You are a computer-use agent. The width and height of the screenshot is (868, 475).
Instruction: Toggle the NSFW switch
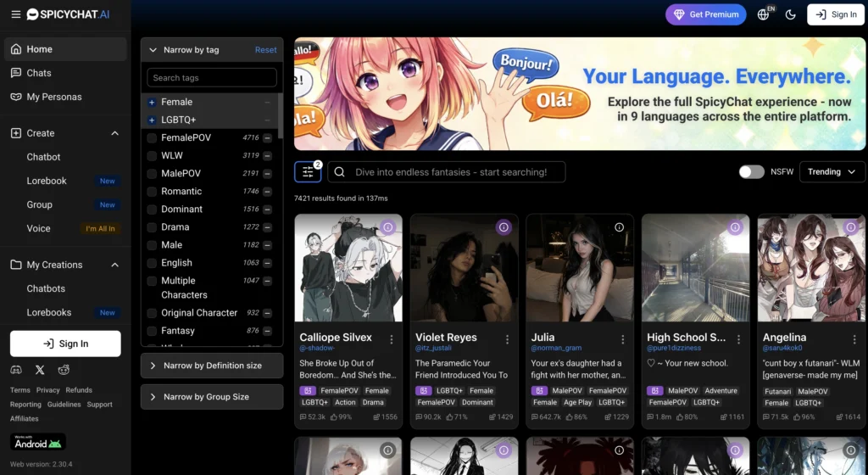click(x=751, y=172)
